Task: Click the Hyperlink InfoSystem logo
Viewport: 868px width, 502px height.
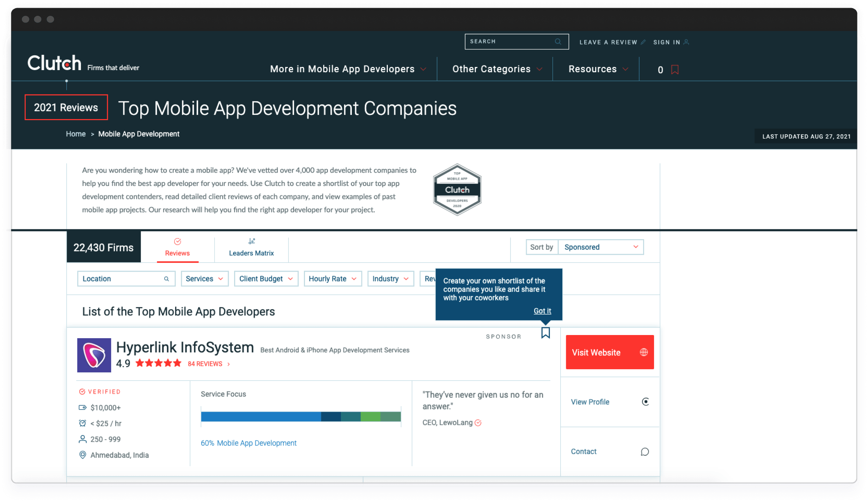Action: point(94,355)
